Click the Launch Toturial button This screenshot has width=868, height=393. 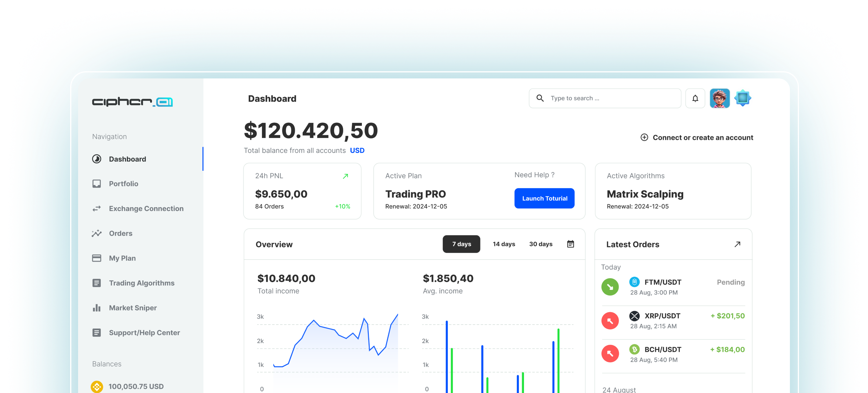click(x=544, y=198)
